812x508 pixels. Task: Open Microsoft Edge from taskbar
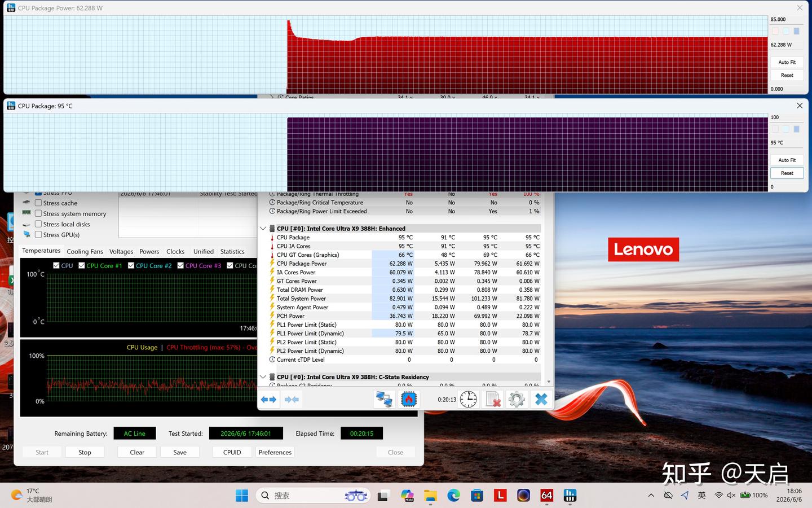[x=454, y=496]
